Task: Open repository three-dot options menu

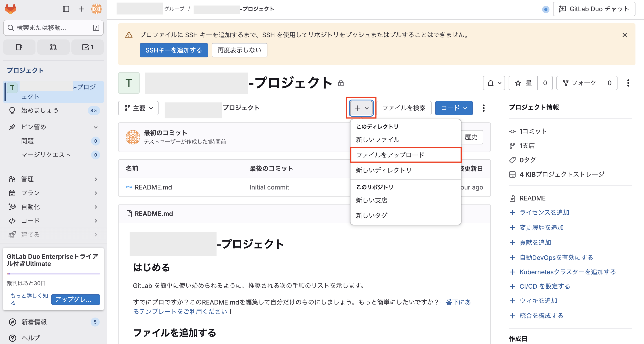Action: click(483, 108)
